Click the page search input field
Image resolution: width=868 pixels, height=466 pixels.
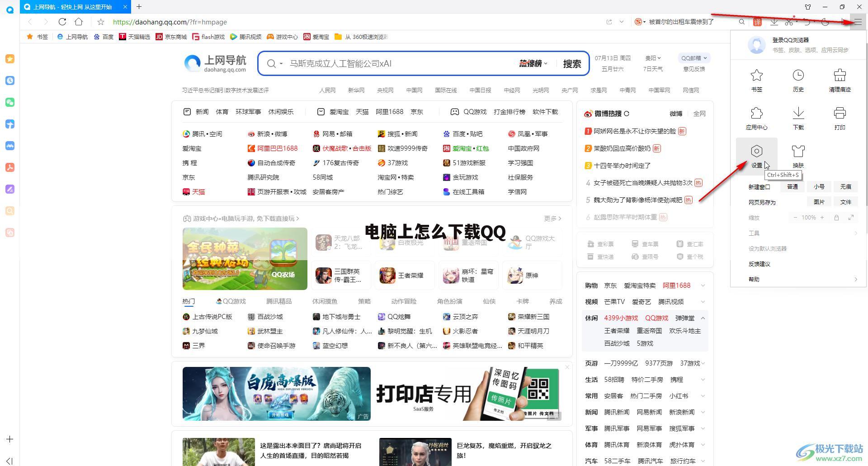tap(400, 63)
